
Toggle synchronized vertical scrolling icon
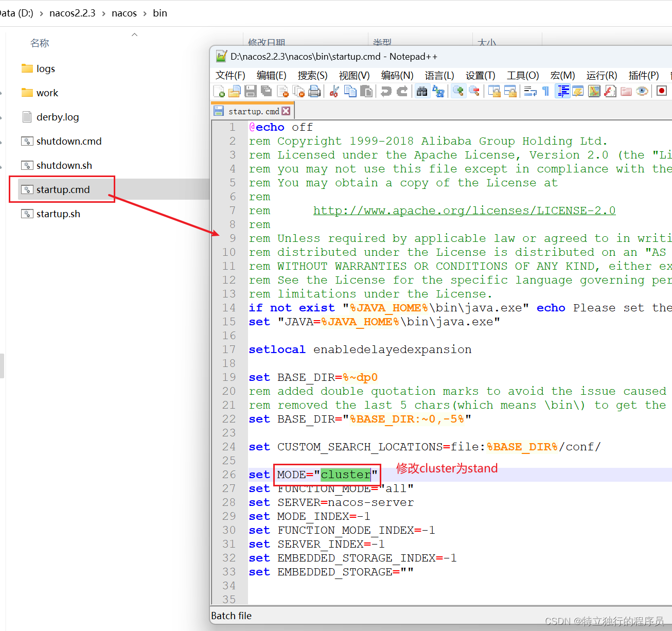coord(494,92)
